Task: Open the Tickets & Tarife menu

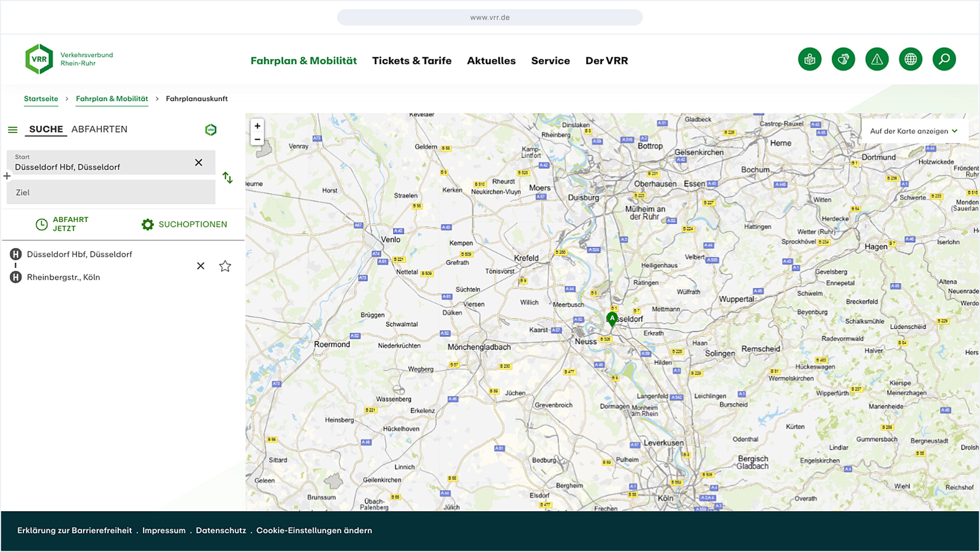Action: [x=412, y=61]
